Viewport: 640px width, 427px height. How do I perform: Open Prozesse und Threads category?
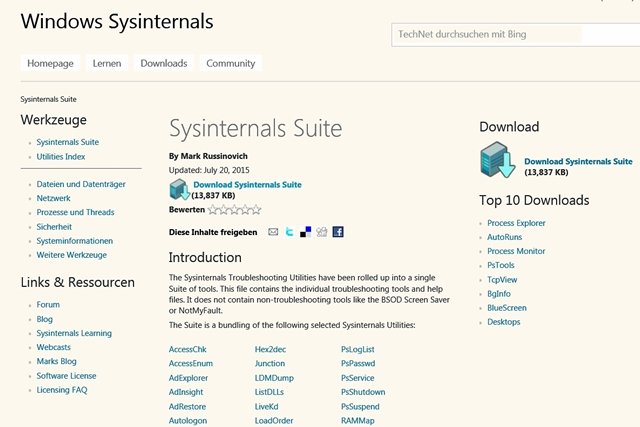point(75,212)
